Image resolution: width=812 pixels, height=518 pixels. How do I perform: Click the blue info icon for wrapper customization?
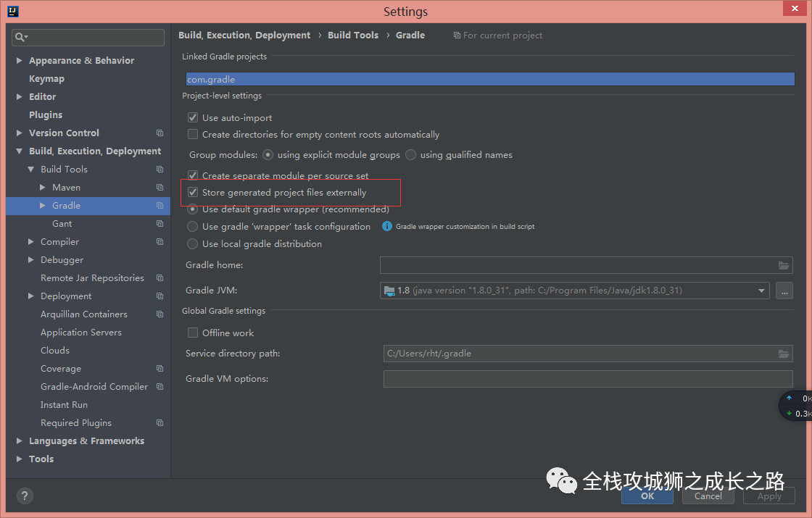point(387,226)
